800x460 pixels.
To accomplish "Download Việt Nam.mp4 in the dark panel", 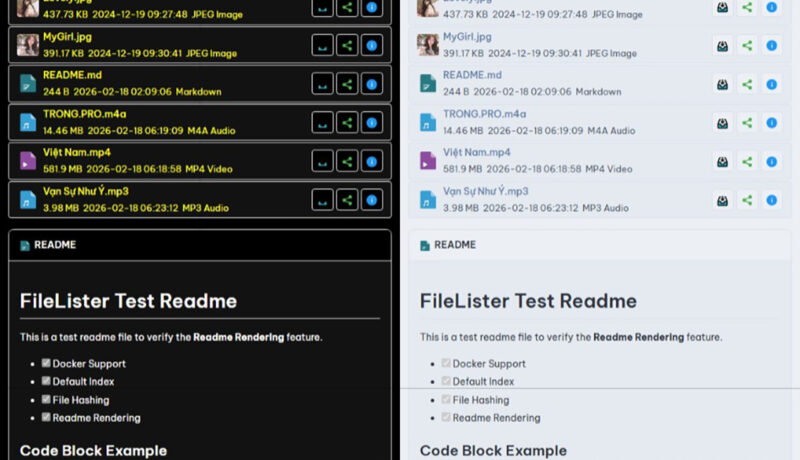I will (x=322, y=161).
